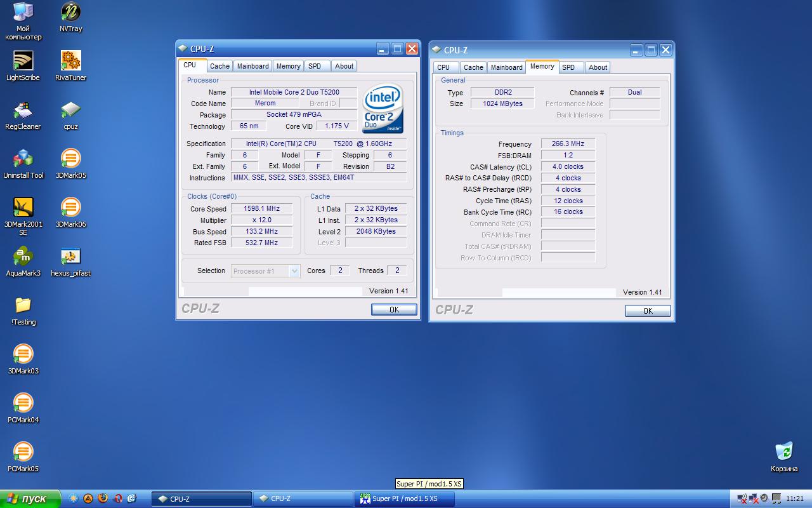The image size is (812, 508).
Task: Click the wireless network disconnected tray icon
Action: (742, 499)
